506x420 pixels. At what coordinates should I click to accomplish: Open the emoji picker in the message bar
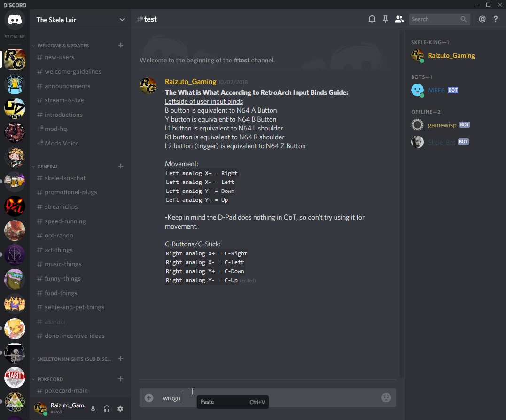pos(386,397)
